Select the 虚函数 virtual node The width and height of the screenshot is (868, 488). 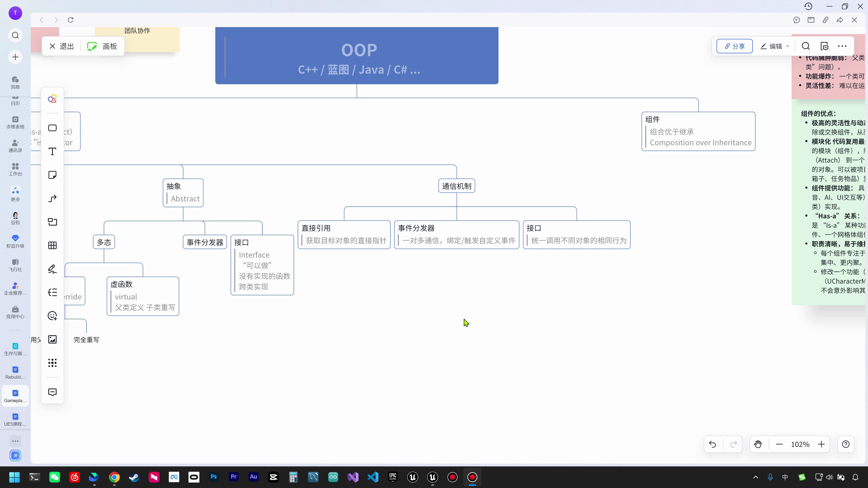point(143,296)
